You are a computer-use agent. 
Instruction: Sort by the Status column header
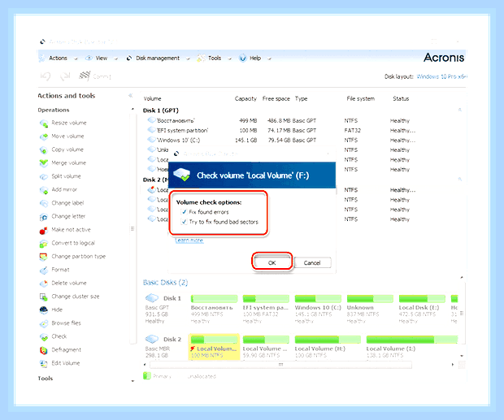pos(401,98)
